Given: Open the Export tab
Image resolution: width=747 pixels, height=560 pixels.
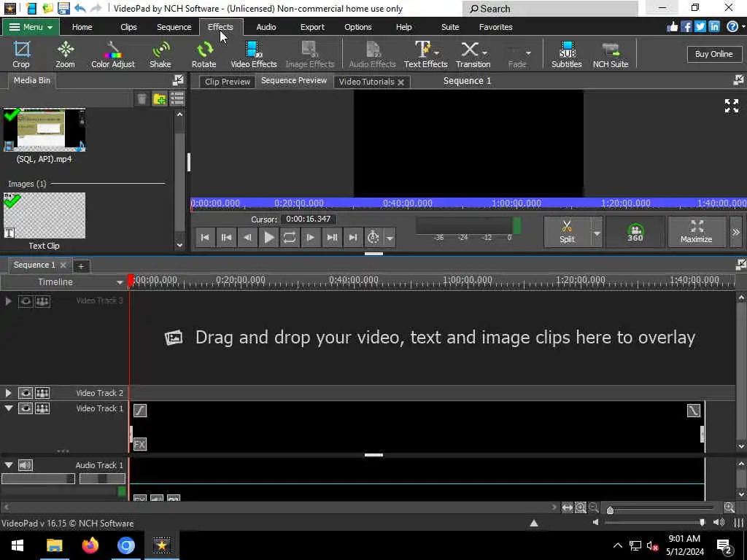Looking at the screenshot, I should (312, 27).
